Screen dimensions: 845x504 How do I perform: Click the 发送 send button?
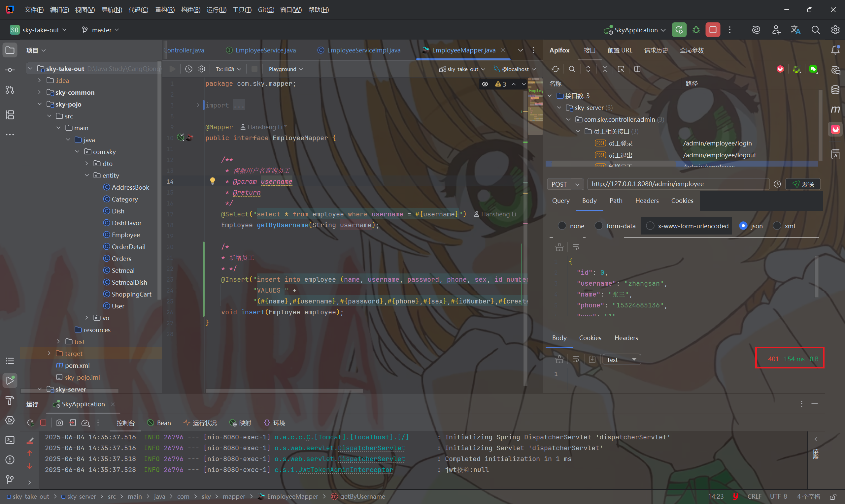tap(803, 184)
